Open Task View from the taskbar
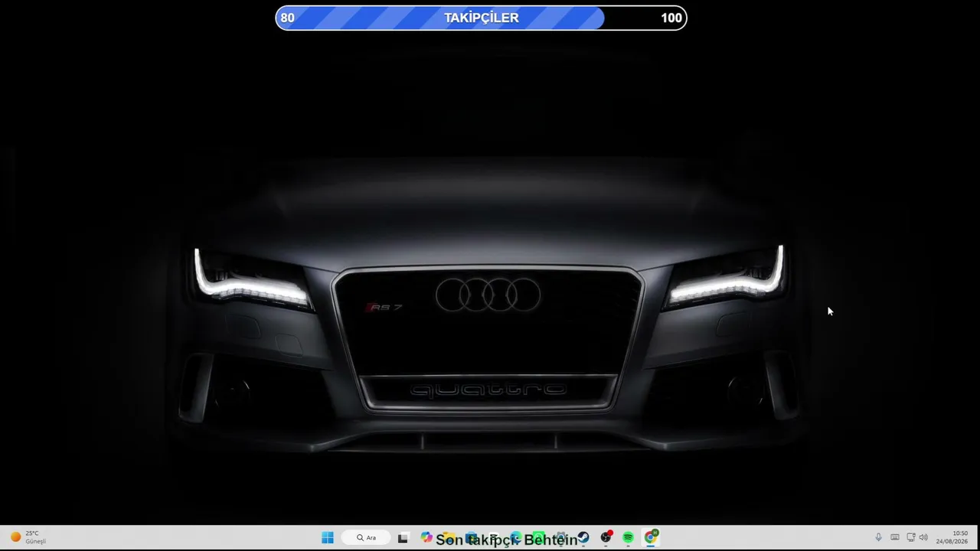980x551 pixels. 403,538
